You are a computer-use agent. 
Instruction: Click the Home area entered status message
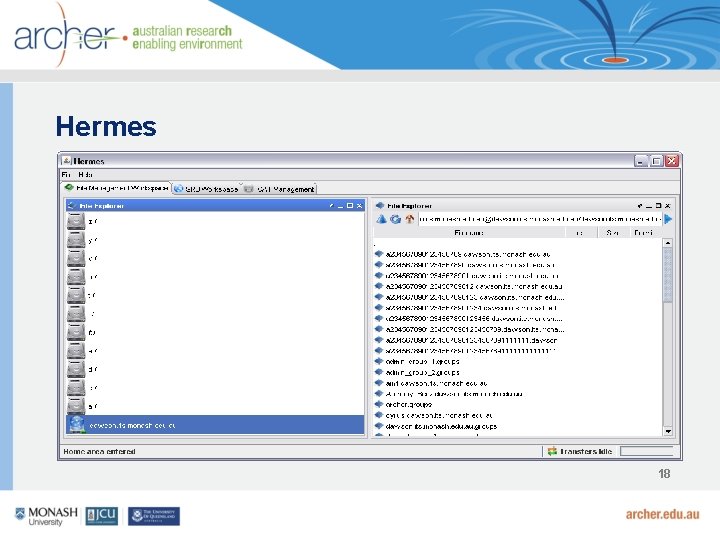[99, 452]
